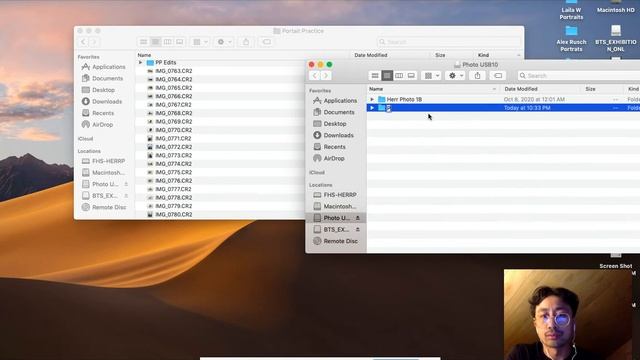The height and width of the screenshot is (360, 640).
Task: Open AirDrop in front window sidebar
Action: pyautogui.click(x=329, y=158)
